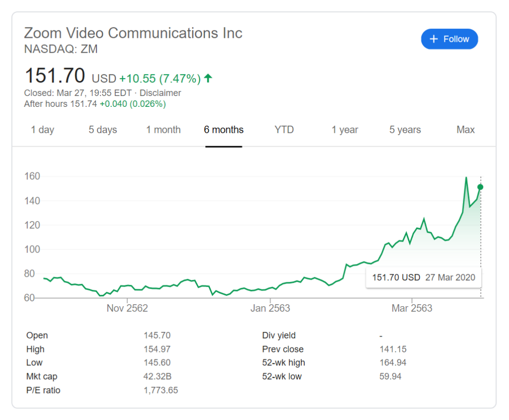The width and height of the screenshot is (509, 420).
Task: Click the Jan 2563 axis label
Action: 270,308
